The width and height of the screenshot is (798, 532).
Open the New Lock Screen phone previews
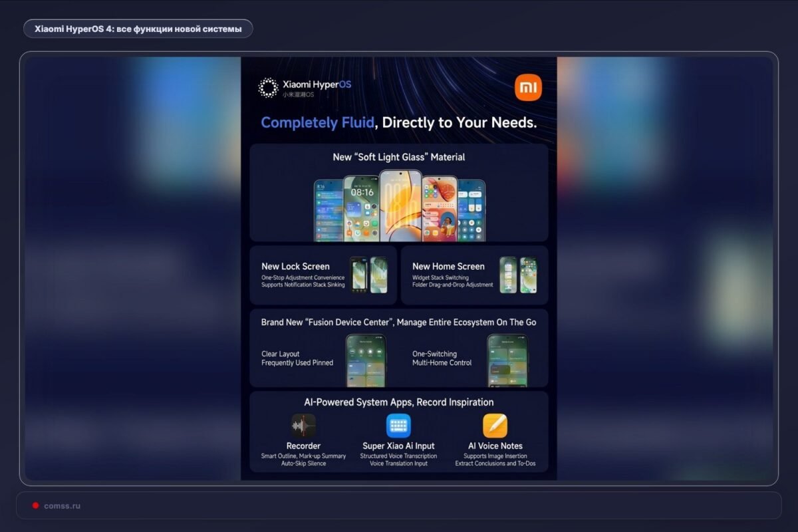(x=368, y=275)
